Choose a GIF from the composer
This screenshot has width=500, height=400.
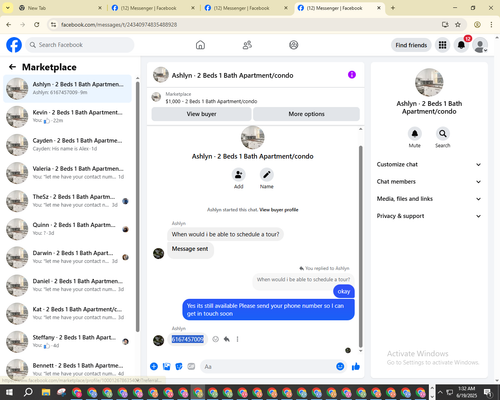pyautogui.click(x=191, y=367)
